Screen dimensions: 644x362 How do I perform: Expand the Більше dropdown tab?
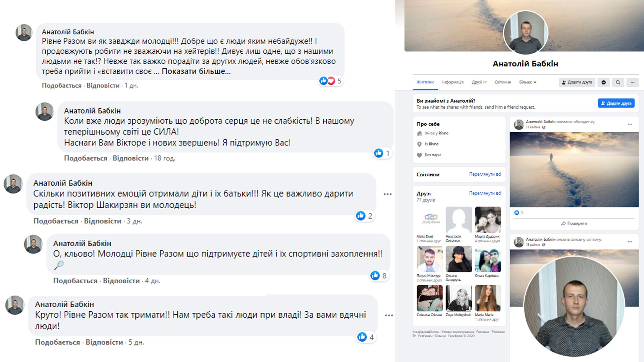point(528,82)
